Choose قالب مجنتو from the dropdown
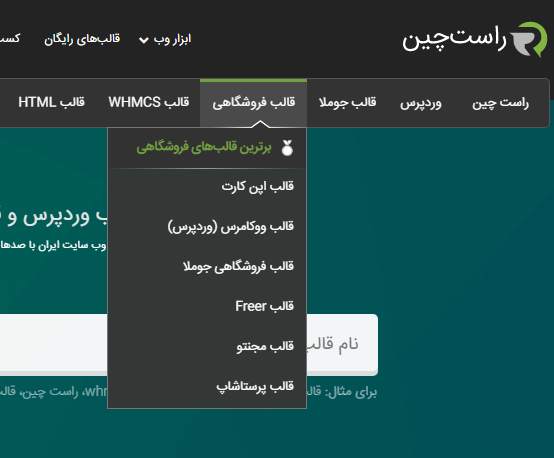Image resolution: width=554 pixels, height=458 pixels. (x=265, y=346)
